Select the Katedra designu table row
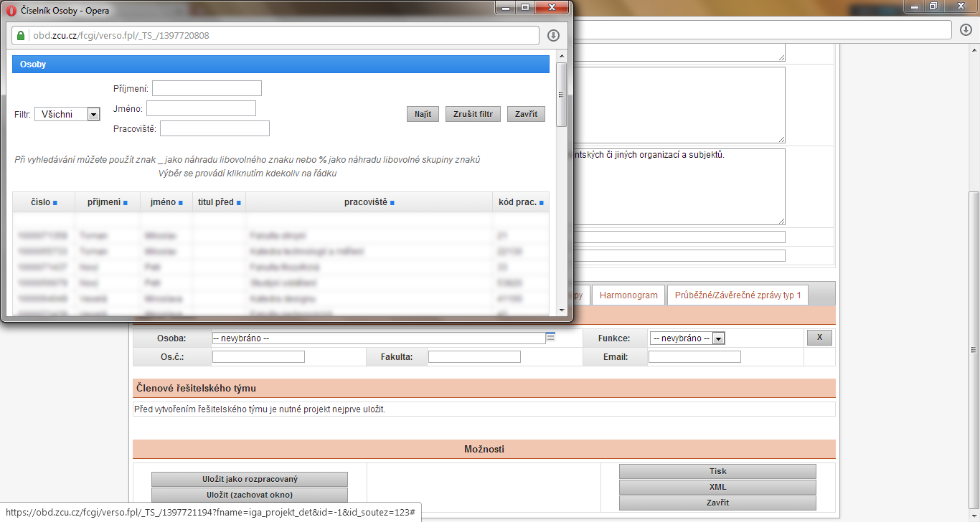 point(281,298)
